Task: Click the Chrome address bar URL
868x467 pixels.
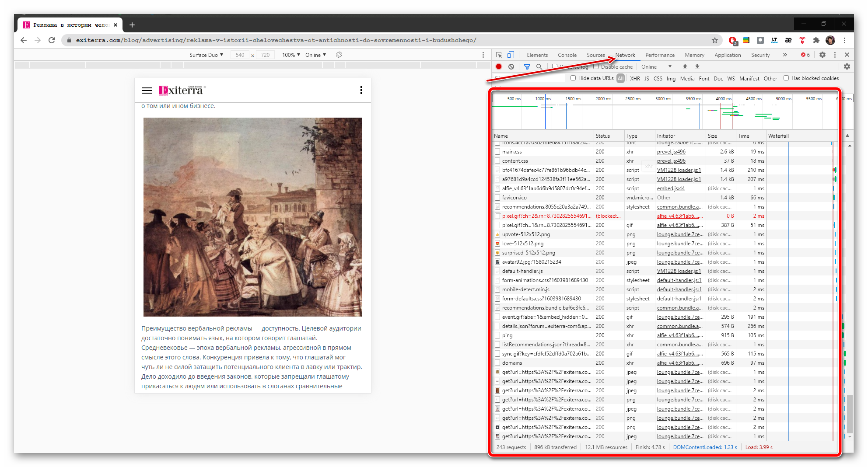Action: click(x=276, y=40)
